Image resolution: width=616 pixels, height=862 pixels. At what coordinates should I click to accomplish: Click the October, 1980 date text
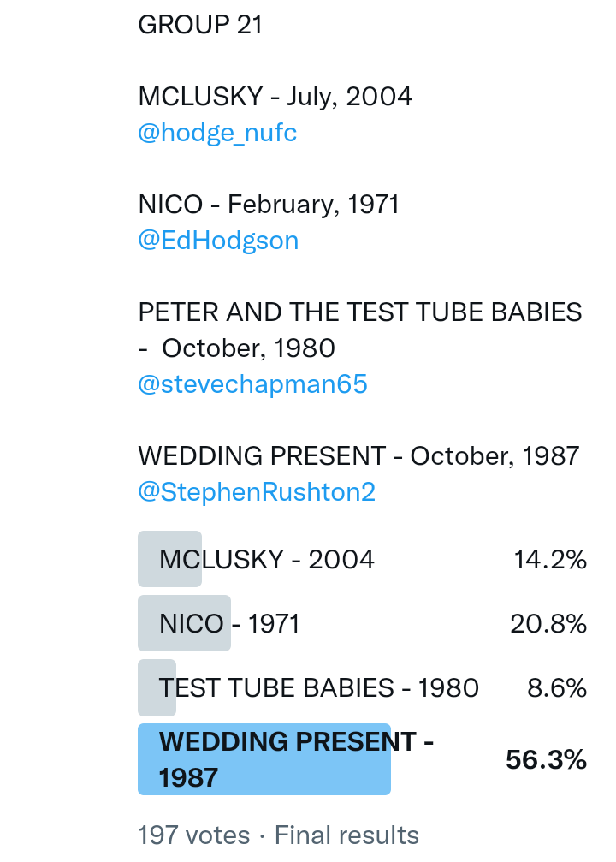(248, 348)
